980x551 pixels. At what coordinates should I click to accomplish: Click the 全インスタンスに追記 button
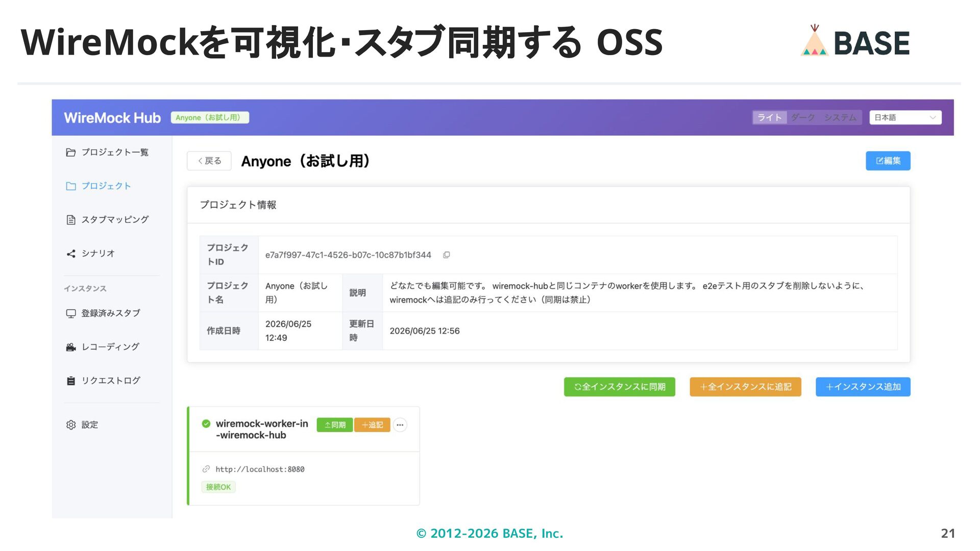(745, 387)
